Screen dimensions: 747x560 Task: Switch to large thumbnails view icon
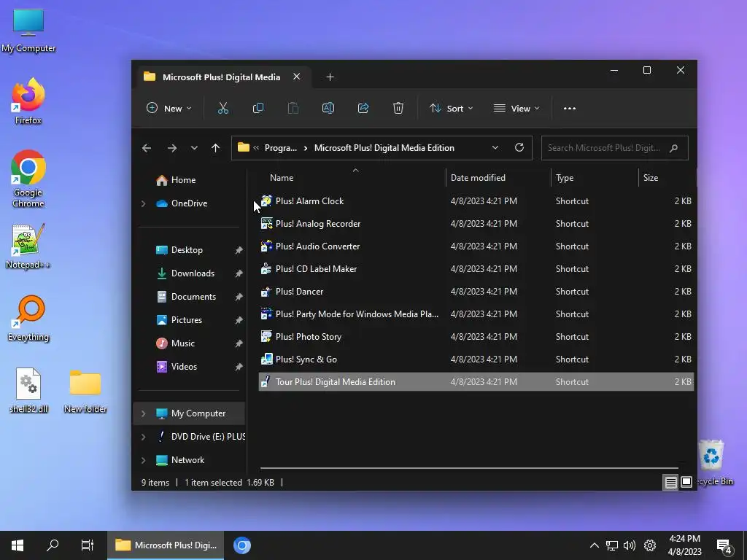(686, 483)
